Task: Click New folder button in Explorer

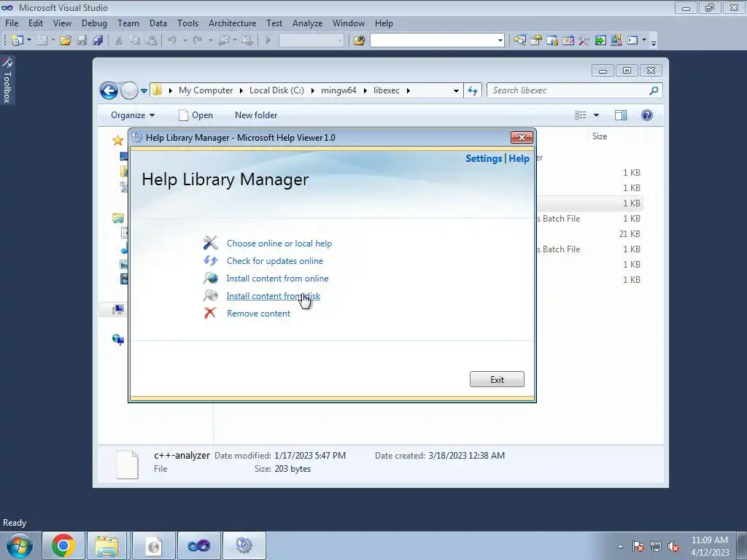Action: coord(256,115)
